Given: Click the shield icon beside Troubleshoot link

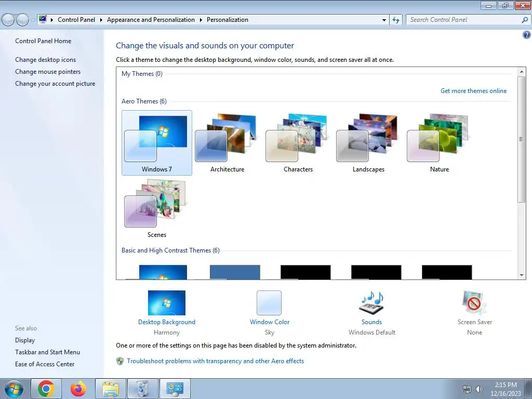Looking at the screenshot, I should tap(120, 361).
